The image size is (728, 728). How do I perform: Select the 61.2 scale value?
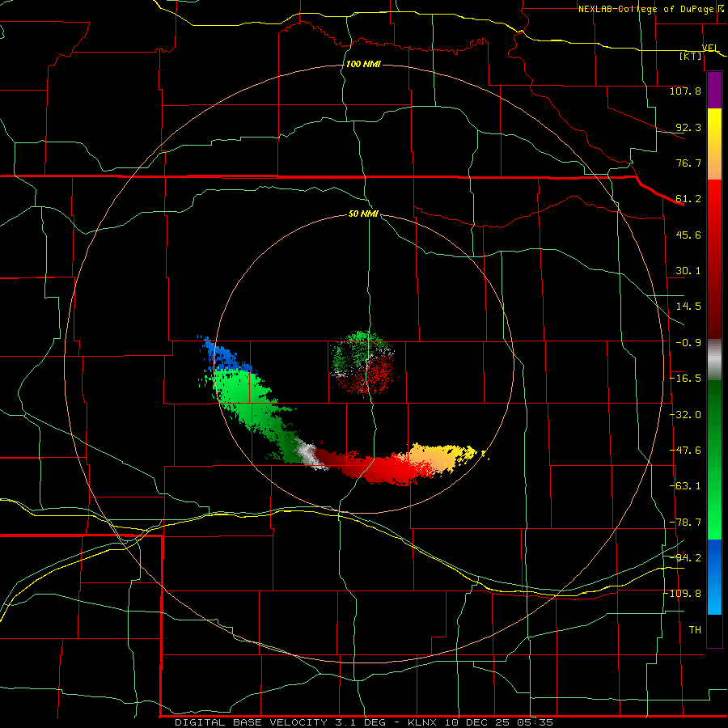click(688, 199)
